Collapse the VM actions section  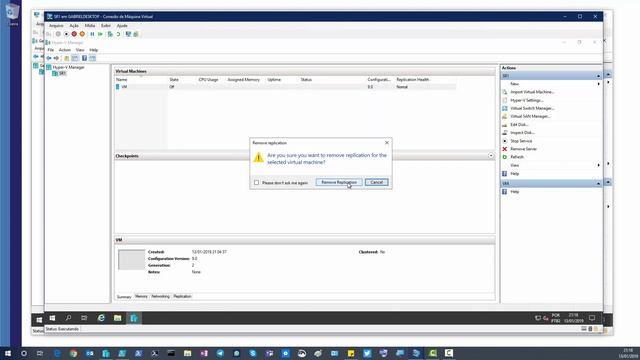[x=598, y=184]
